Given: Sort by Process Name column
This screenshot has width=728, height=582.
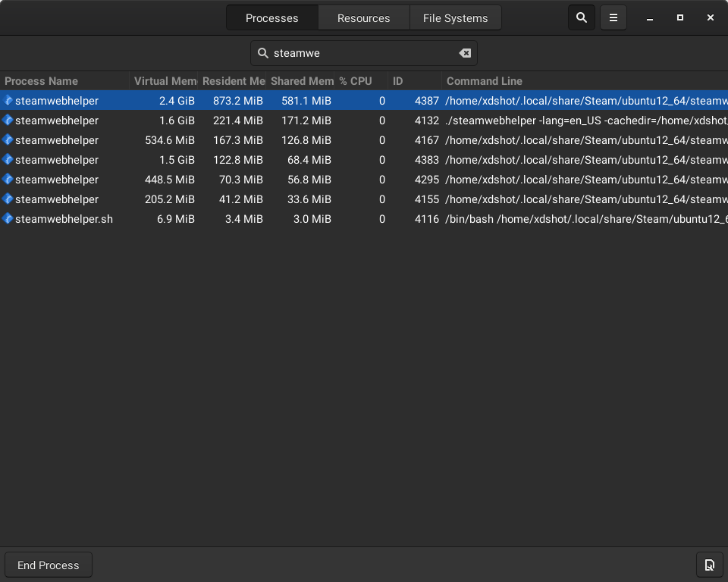Looking at the screenshot, I should 64,81.
